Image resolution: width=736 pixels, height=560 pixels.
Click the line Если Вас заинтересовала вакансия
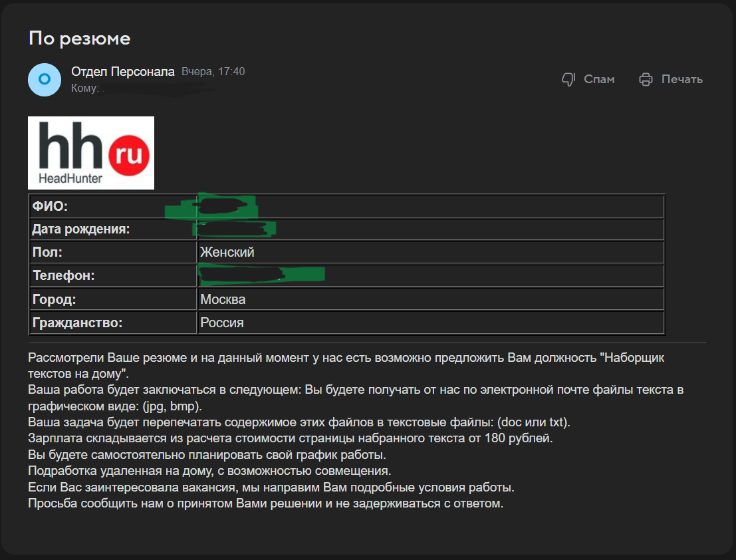coord(271,488)
